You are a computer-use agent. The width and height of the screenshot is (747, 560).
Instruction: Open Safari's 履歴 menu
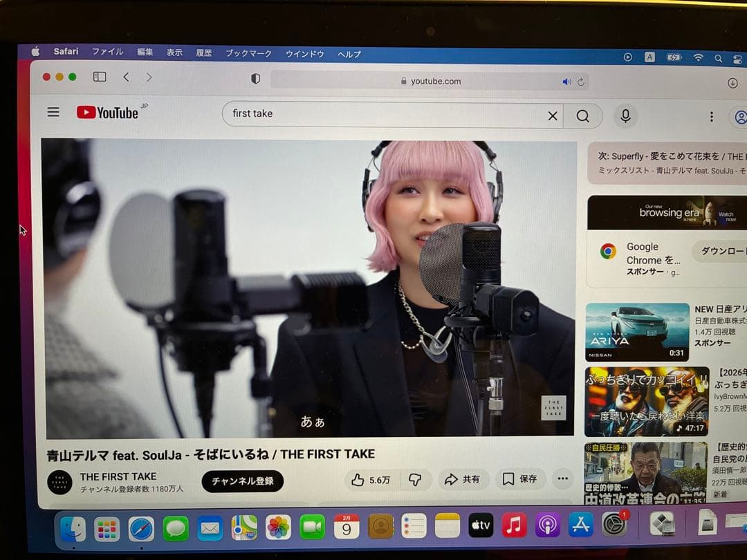click(202, 53)
